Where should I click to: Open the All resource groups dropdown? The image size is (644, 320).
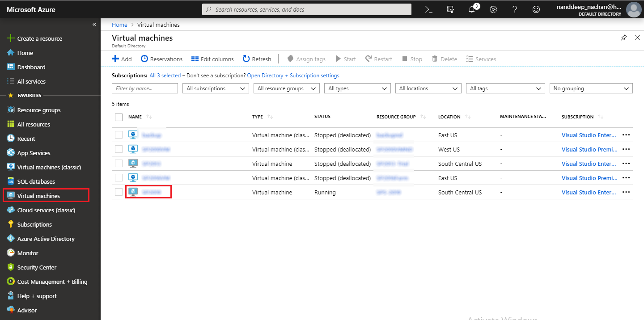coord(287,88)
